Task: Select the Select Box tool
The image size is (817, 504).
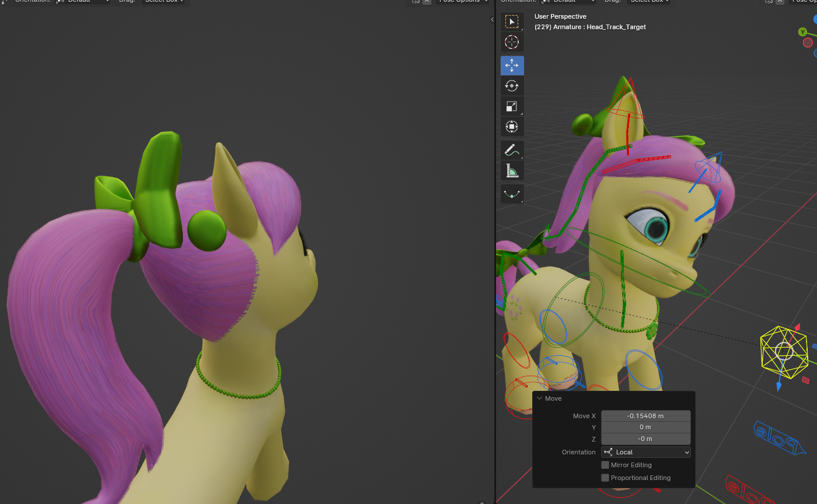Action: [x=512, y=22]
